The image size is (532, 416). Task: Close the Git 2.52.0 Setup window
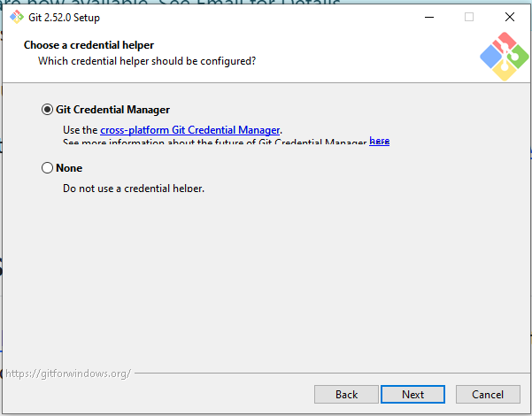coord(509,17)
